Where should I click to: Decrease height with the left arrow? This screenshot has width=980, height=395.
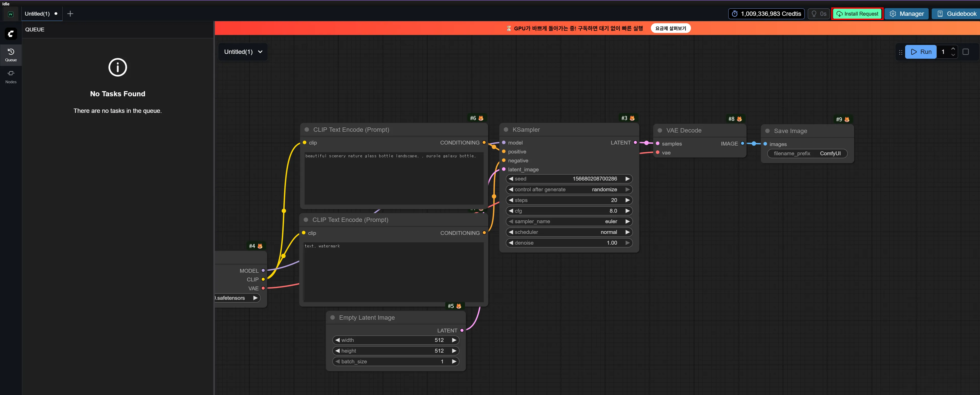(338, 351)
